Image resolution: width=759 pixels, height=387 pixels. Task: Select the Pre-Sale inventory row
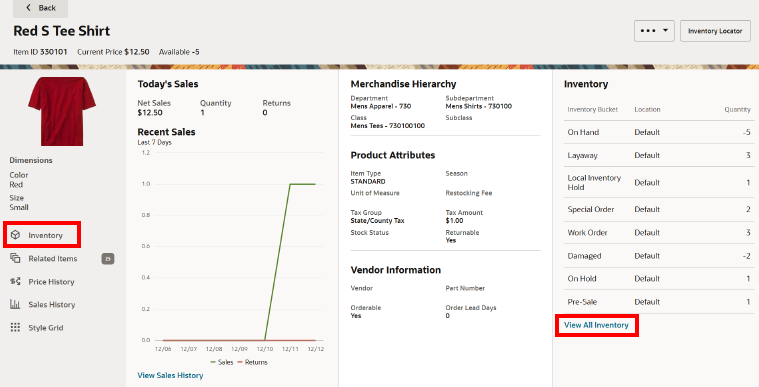659,302
